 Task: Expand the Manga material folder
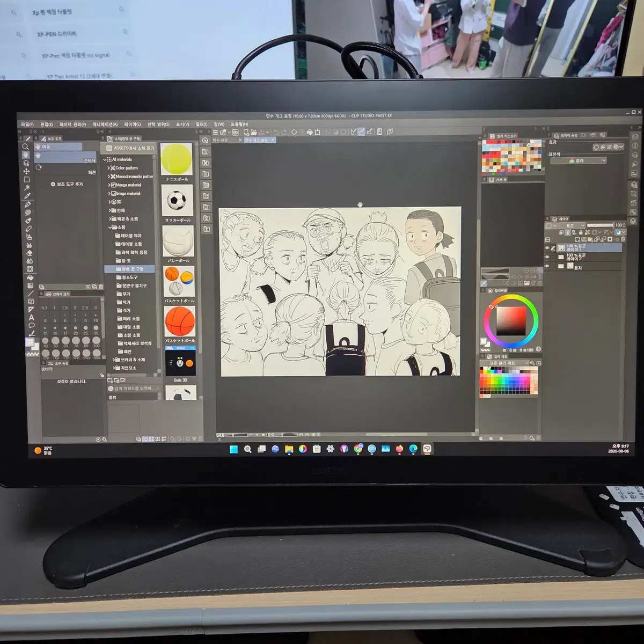click(109, 185)
